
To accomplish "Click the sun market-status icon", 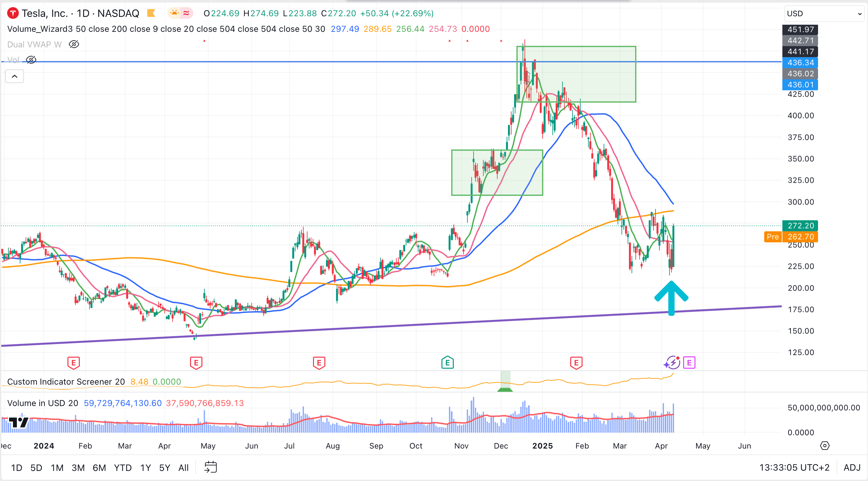I will pos(174,14).
